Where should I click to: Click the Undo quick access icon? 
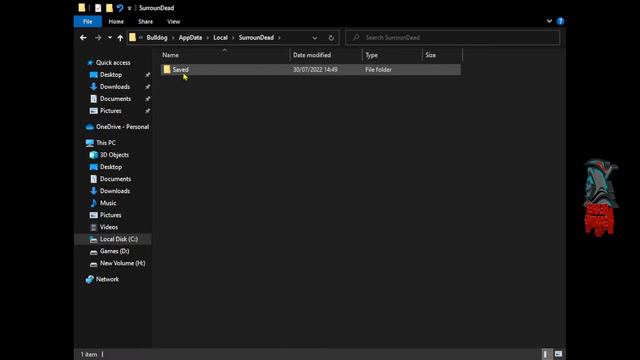120,8
